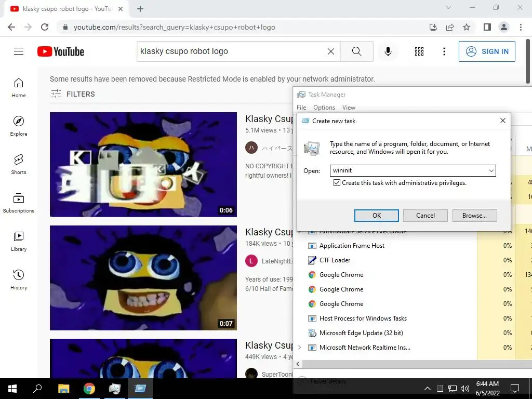
Task: Reload the page
Action: (45, 27)
